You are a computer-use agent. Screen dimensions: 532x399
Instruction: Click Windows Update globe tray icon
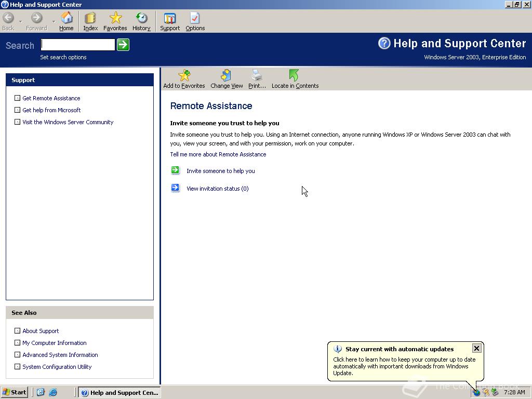tap(476, 393)
